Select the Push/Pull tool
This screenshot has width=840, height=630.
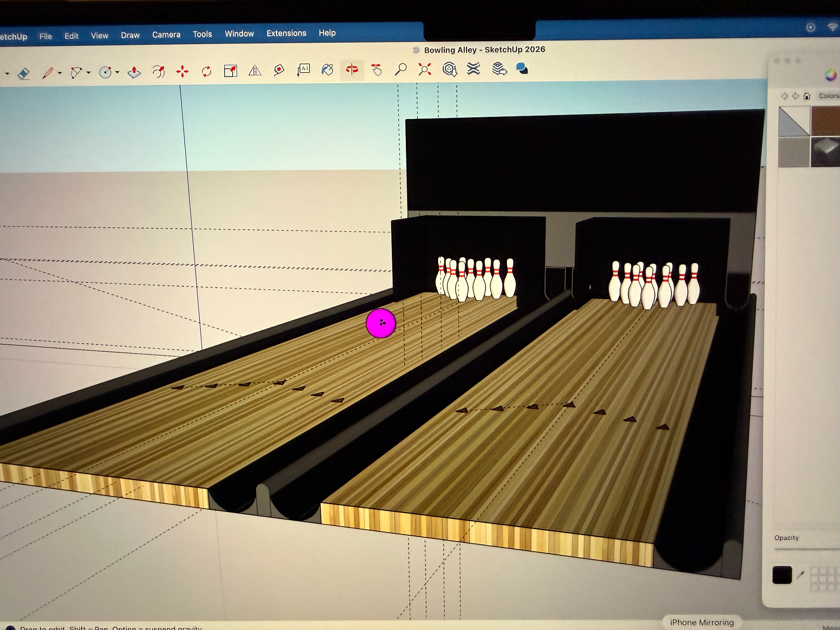point(134,72)
